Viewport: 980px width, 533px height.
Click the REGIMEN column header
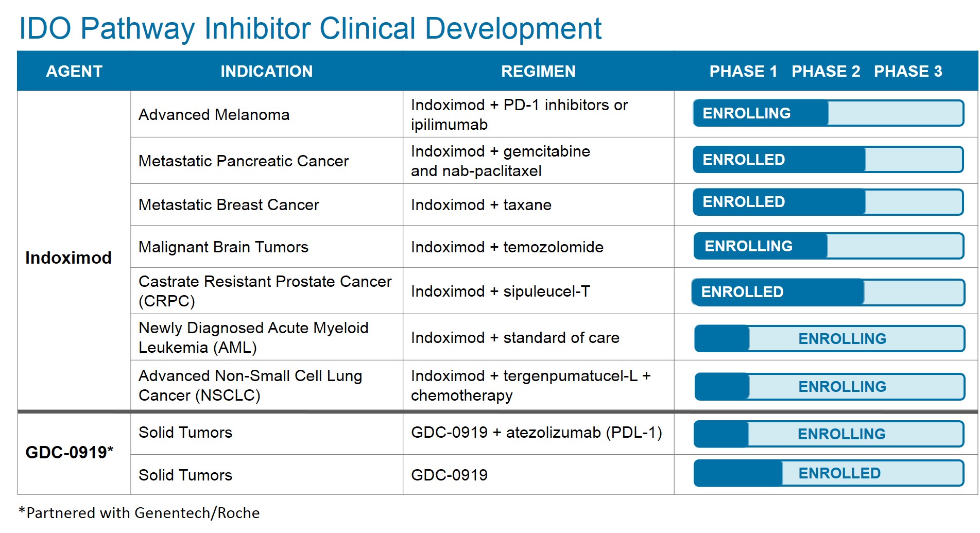click(x=538, y=71)
